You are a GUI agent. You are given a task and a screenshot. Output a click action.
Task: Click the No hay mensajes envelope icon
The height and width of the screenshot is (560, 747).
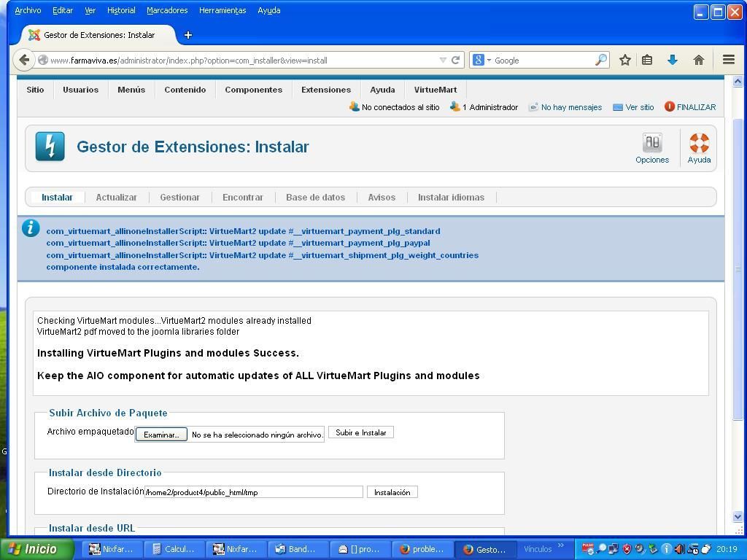pyautogui.click(x=533, y=107)
